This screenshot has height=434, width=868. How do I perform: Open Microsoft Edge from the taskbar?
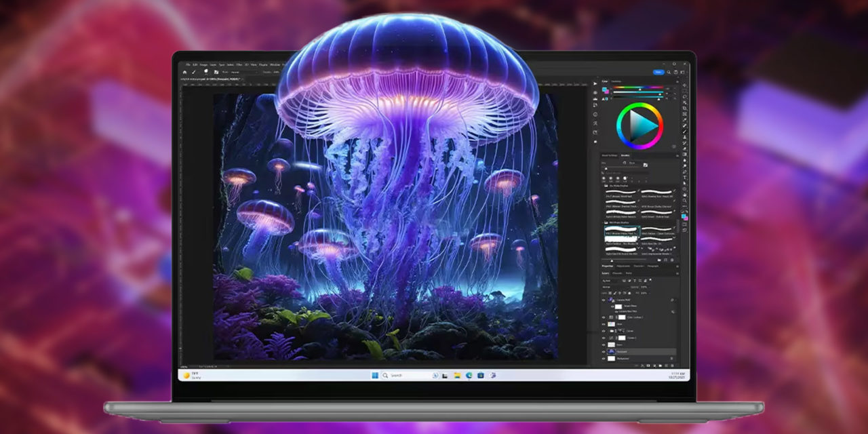(469, 375)
